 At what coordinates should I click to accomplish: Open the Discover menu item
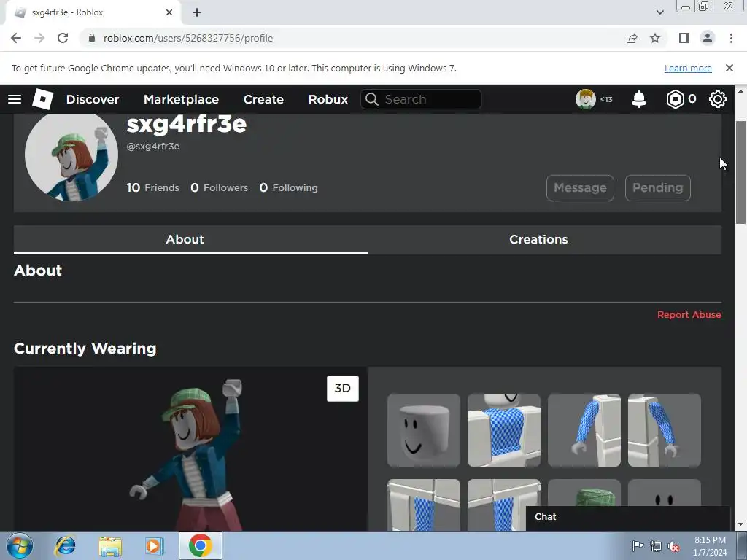(93, 99)
